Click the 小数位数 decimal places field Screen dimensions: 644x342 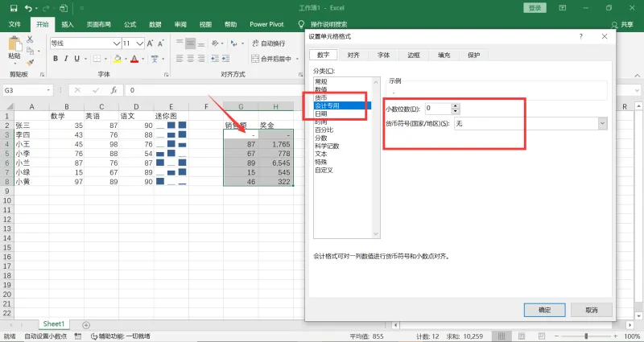point(438,109)
